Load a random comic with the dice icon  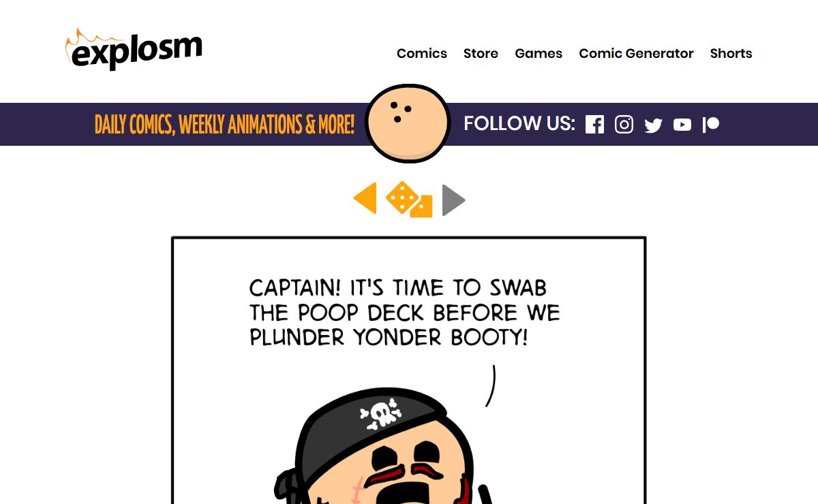coord(409,200)
